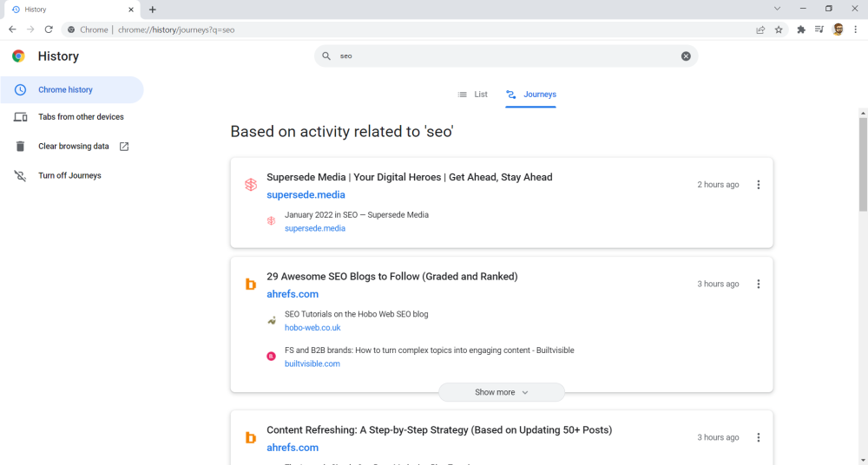Click the '3 hours ago' on 29 Awesome SEO Blogs card
Image resolution: width=868 pixels, height=465 pixels.
coord(718,284)
